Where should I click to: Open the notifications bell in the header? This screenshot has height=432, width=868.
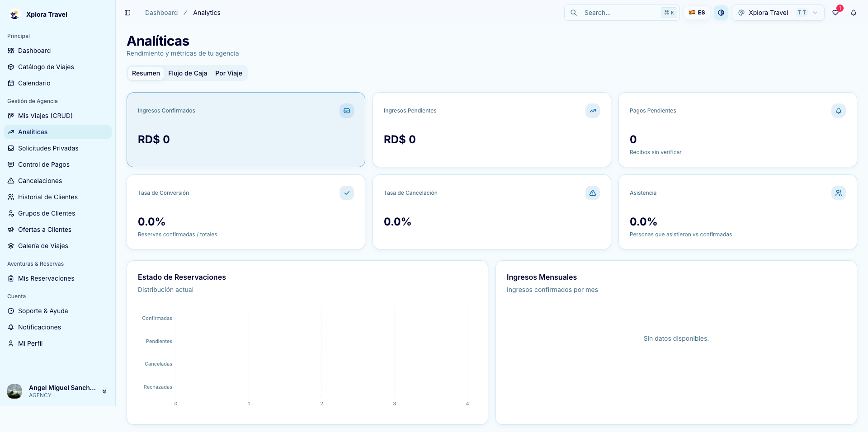[854, 13]
